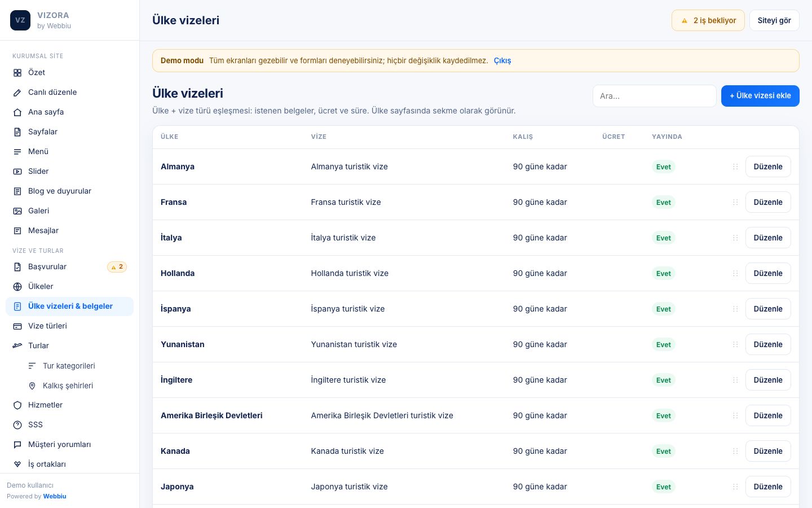Click the Sayfalar document icon
The image size is (812, 508).
tap(17, 132)
